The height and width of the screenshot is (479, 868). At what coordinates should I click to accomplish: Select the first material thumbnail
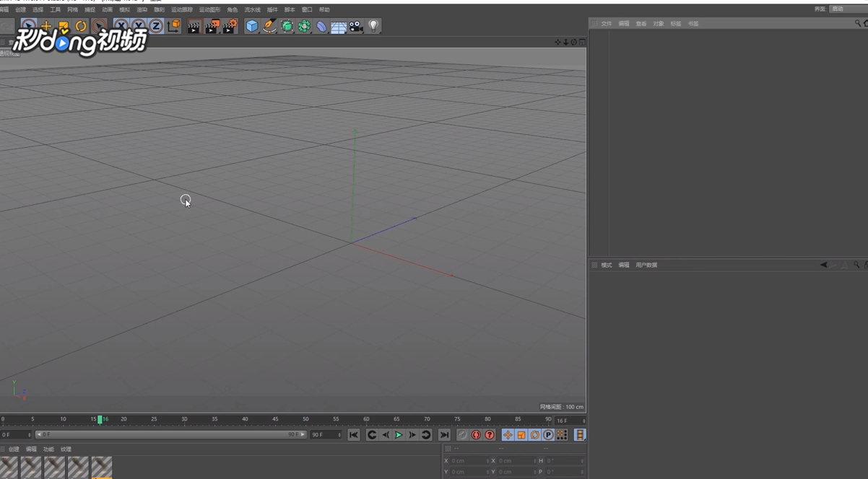(x=8, y=467)
